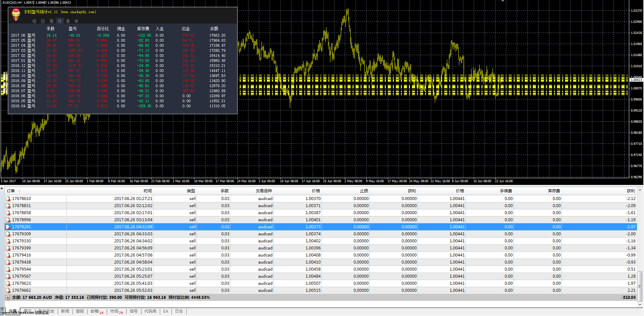Viewport: 644px width, 316px height.
Task: Click the order icon for ticket 17679438
Action: pyautogui.click(x=8, y=262)
